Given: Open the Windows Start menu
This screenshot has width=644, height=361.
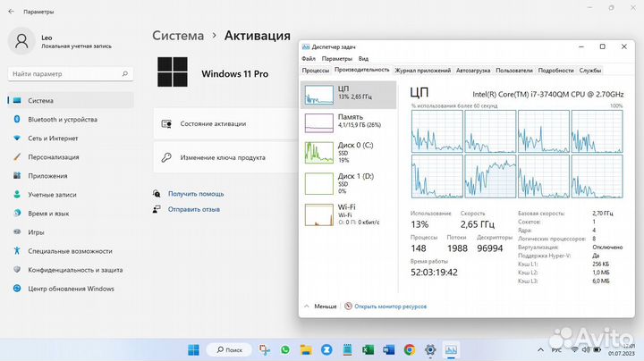Looking at the screenshot, I should point(193,350).
